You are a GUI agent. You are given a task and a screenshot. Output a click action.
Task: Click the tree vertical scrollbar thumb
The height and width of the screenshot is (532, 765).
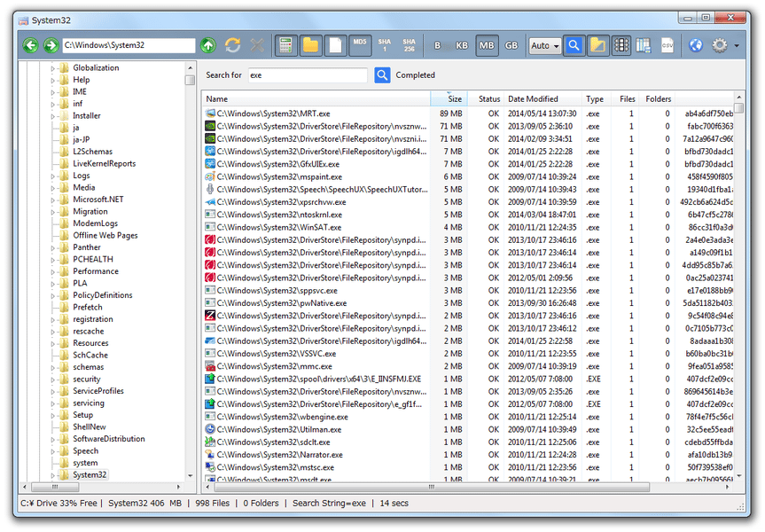190,80
